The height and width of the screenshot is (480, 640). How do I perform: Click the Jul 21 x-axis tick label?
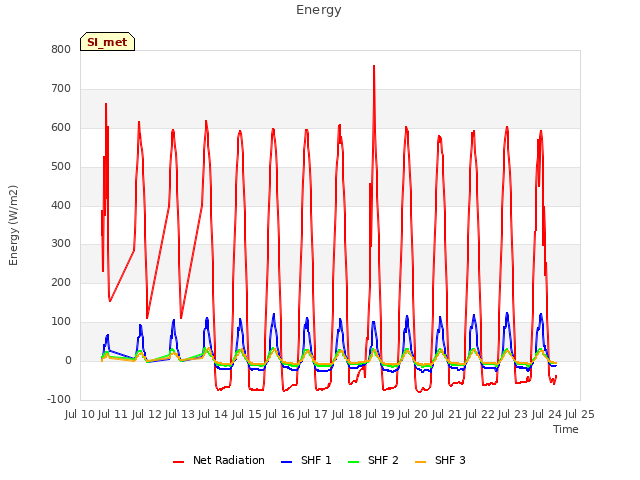click(447, 415)
